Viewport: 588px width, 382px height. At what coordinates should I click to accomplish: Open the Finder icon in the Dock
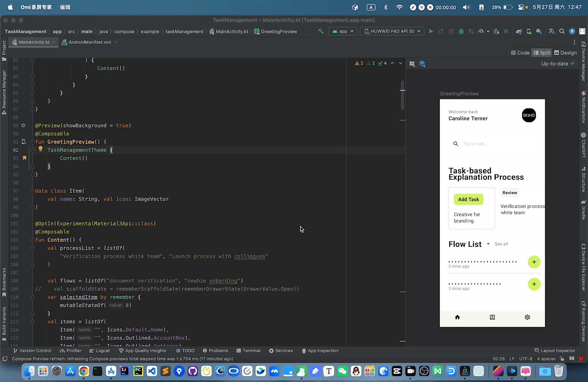(29, 371)
